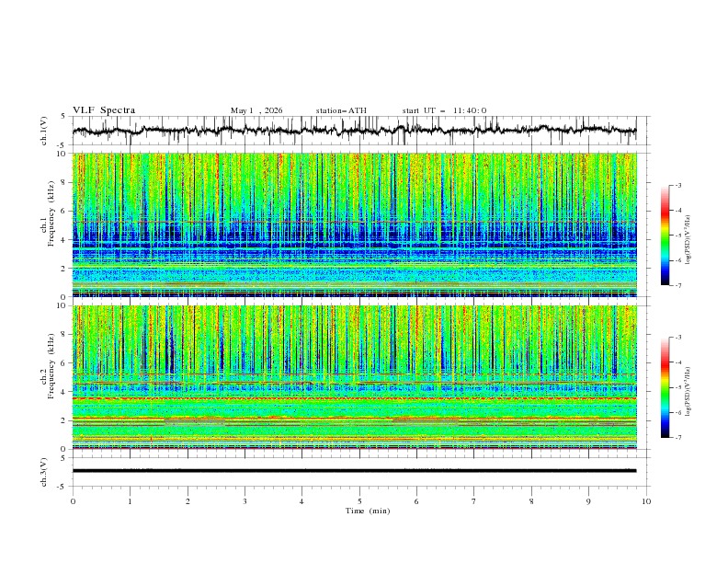Viewport: 728px width, 563px height.
Task: Click the 8 minute tick label
Action: click(531, 501)
